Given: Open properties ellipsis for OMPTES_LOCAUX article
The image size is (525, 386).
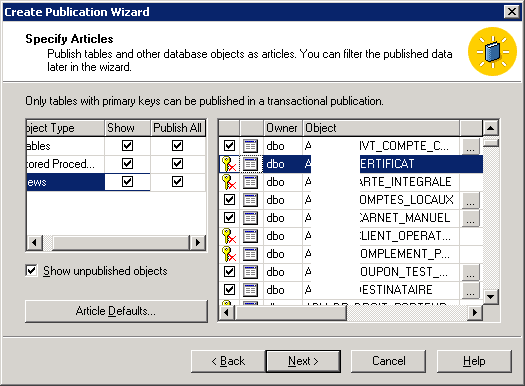Looking at the screenshot, I should [x=470, y=200].
